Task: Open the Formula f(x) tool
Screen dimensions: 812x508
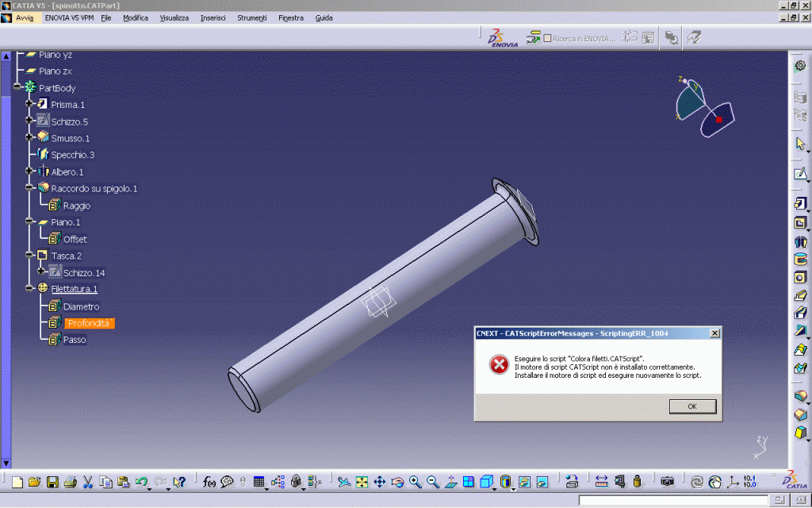Action: [209, 482]
